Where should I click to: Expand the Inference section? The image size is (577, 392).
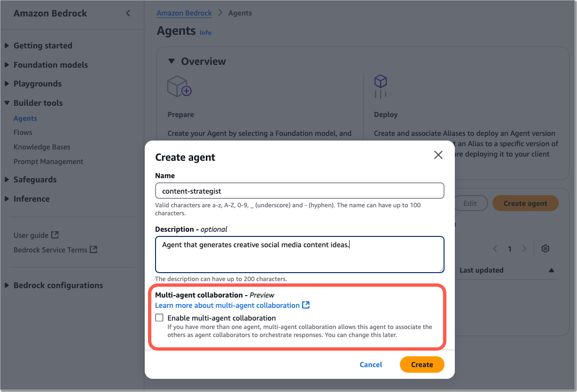(x=7, y=199)
